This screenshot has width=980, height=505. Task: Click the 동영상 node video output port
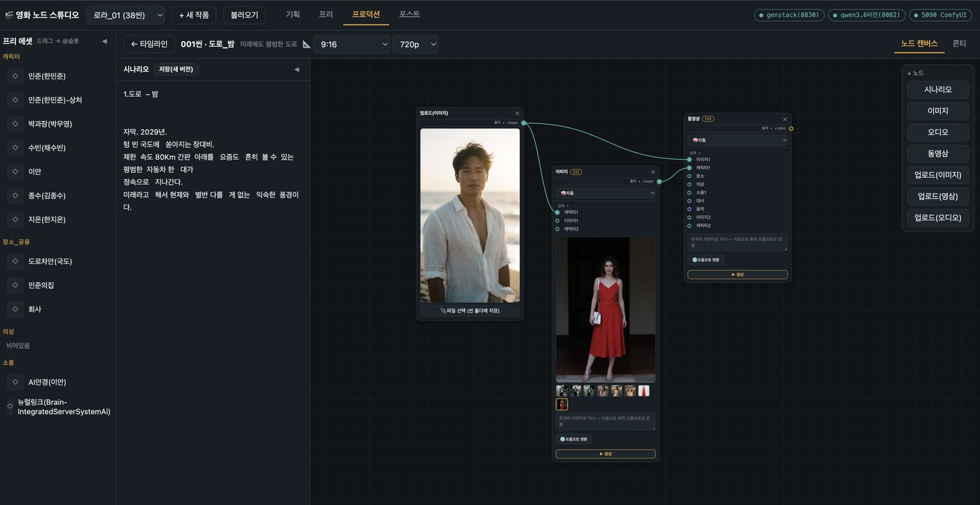pos(791,128)
